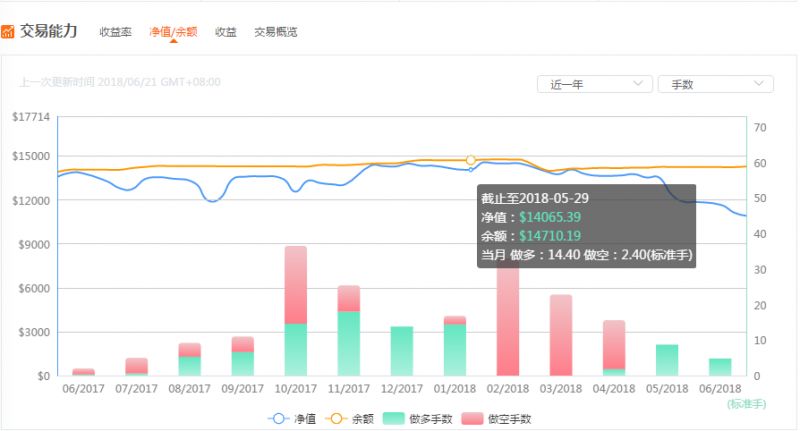Open the 收益 tab

(x=226, y=32)
